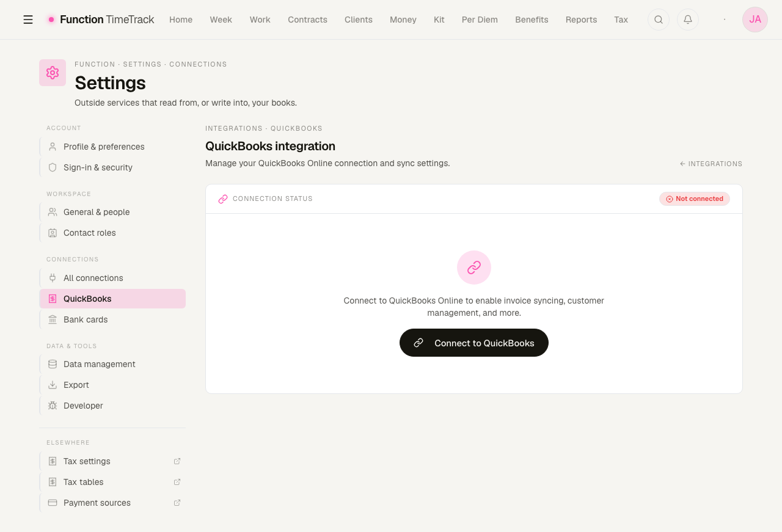The image size is (782, 532).
Task: Open the hamburger menu icon
Action: tap(28, 20)
